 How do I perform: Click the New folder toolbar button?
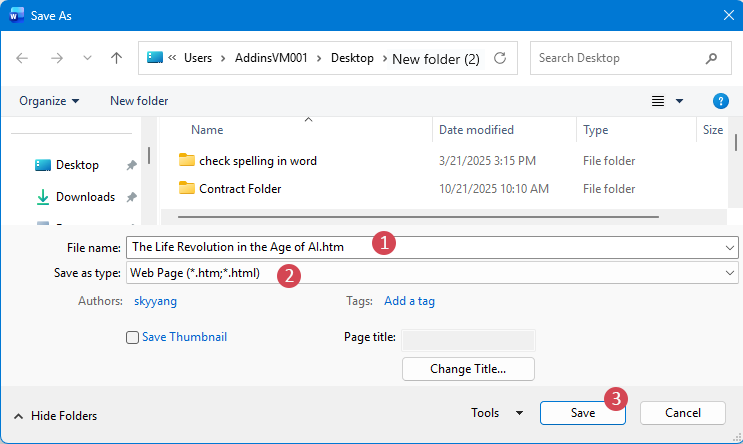coord(139,101)
